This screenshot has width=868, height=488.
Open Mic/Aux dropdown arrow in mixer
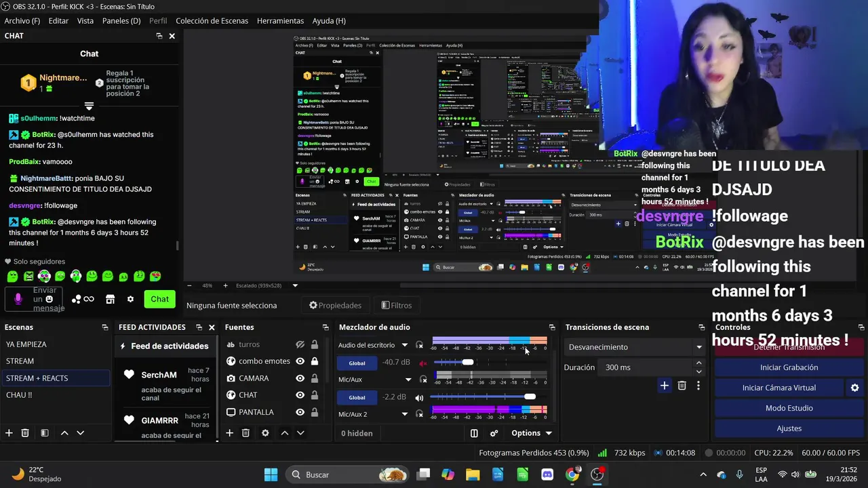pos(408,380)
